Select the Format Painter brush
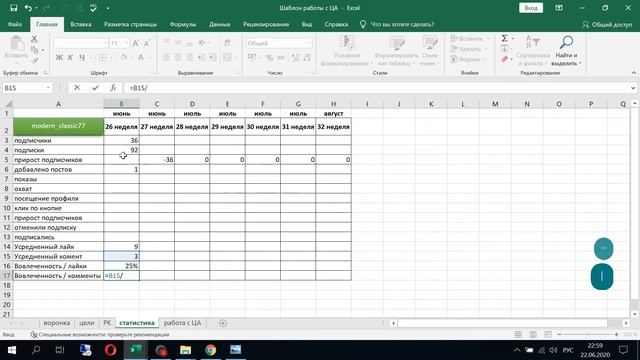The width and height of the screenshot is (640, 360). point(35,60)
